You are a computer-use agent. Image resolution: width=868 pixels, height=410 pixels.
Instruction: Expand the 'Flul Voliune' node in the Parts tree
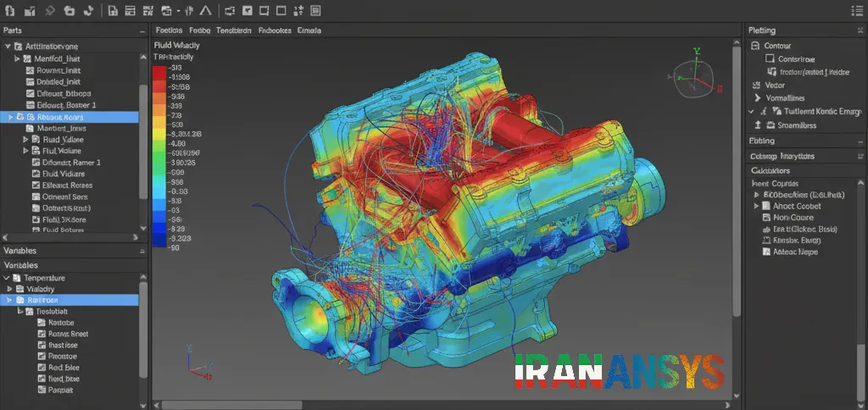coord(25,151)
